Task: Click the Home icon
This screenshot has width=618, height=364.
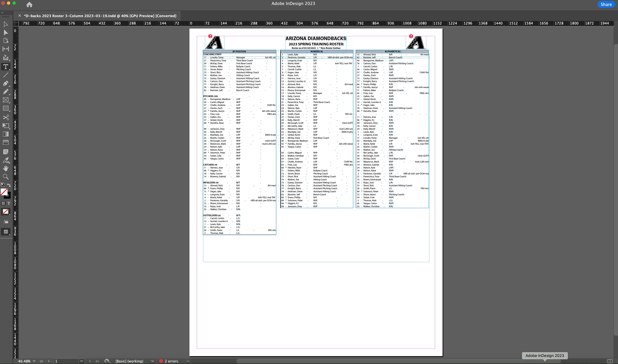Action: point(29,4)
